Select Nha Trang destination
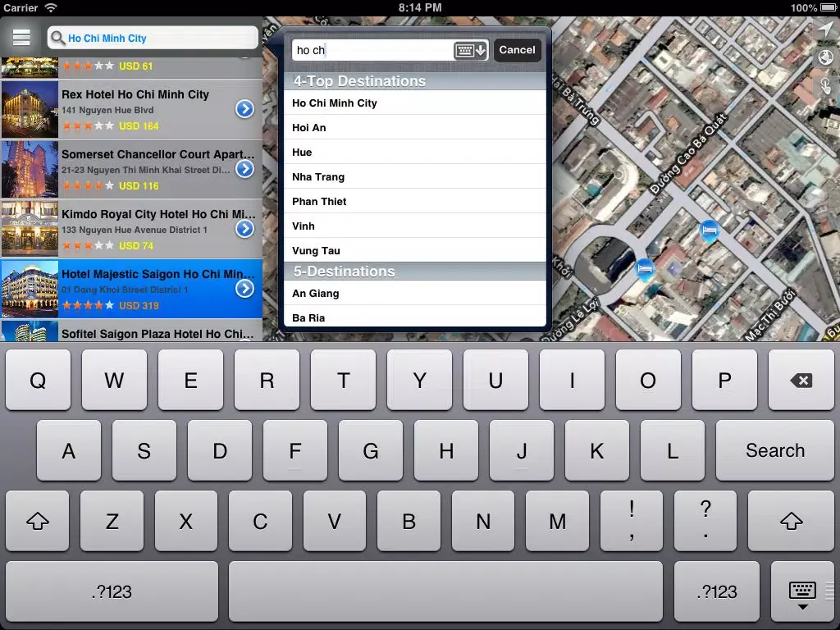Viewport: 840px width, 630px height. (414, 177)
